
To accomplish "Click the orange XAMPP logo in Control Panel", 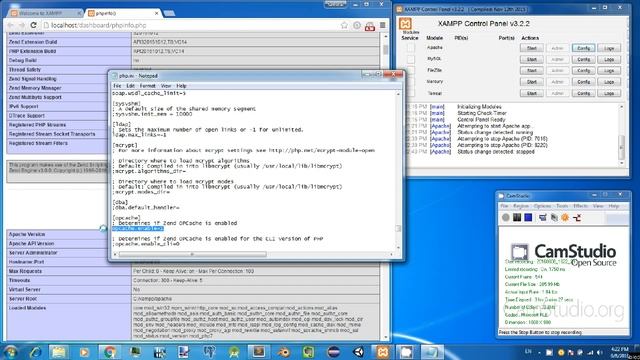I will (x=405, y=23).
